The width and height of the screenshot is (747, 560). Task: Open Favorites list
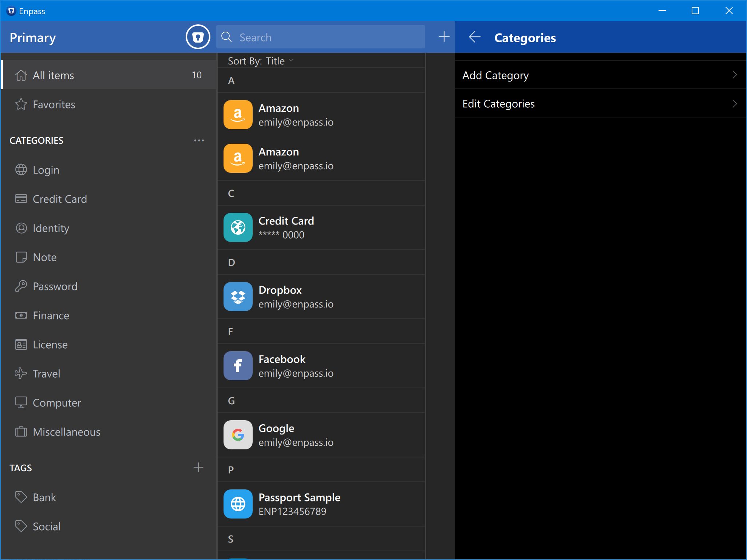109,104
